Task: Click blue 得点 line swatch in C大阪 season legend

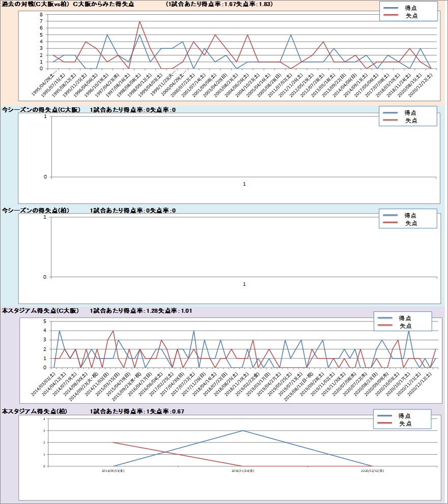Action: click(389, 113)
